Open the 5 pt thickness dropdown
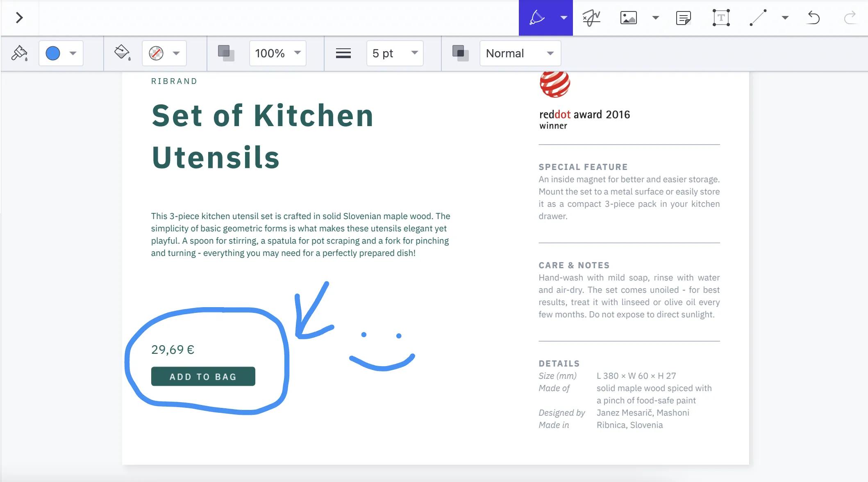868x482 pixels. click(394, 53)
